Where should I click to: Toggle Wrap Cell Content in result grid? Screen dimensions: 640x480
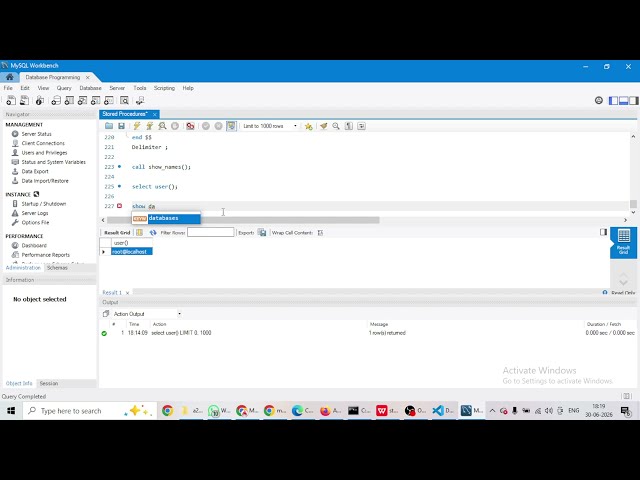coord(320,233)
